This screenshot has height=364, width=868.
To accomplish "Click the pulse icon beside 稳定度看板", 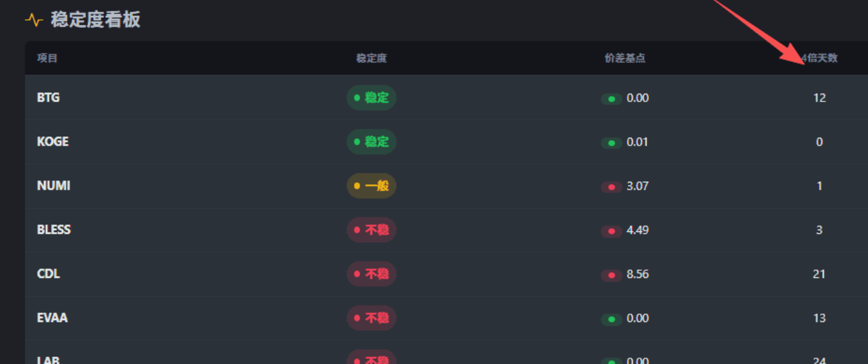I will point(34,20).
